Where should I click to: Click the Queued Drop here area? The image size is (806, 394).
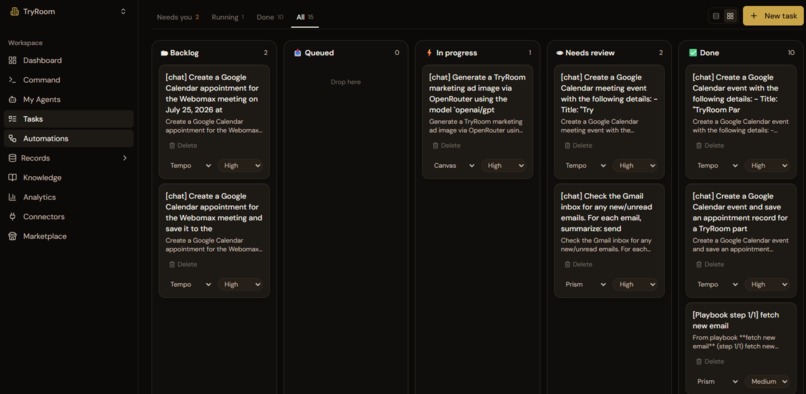tap(345, 82)
